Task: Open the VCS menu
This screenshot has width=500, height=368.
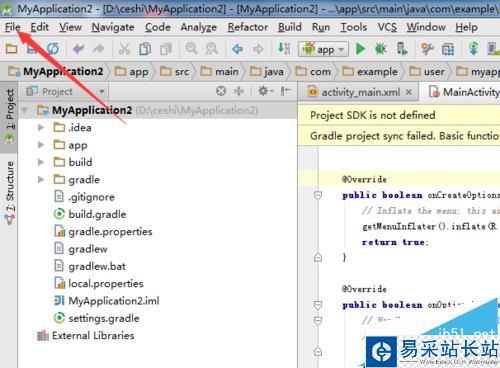Action: [387, 27]
